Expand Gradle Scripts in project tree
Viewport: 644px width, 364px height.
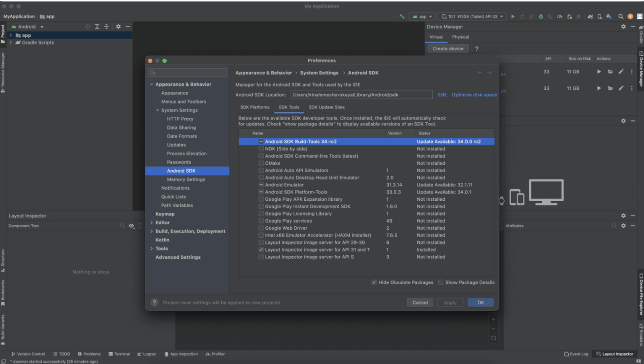click(11, 43)
